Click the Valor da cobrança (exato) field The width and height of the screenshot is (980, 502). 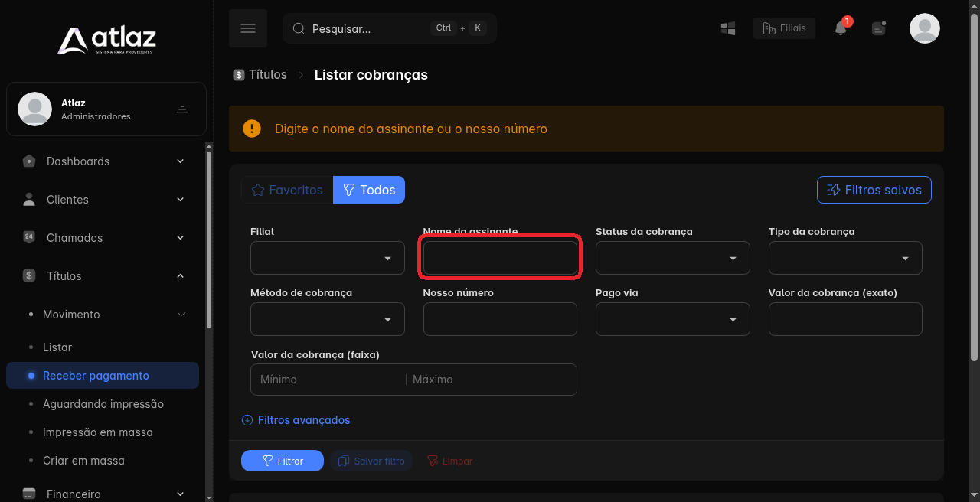click(x=845, y=319)
